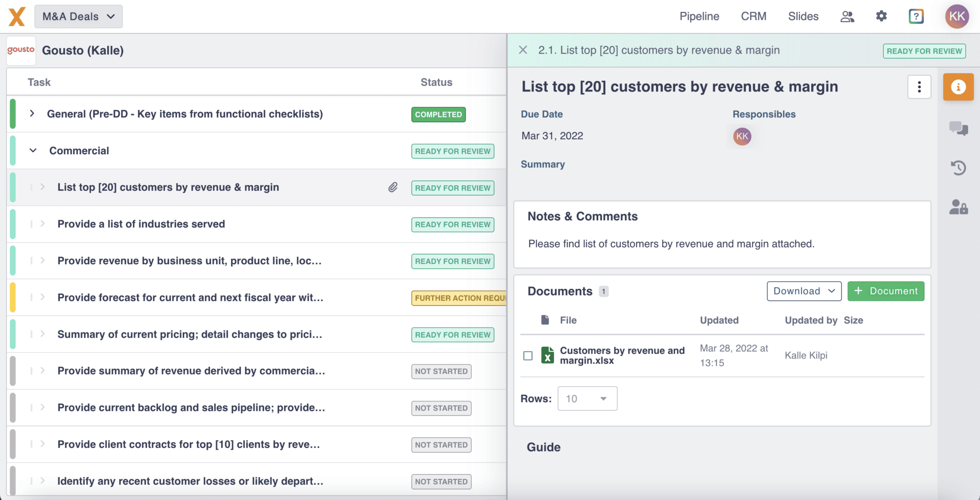Screen dimensions: 980x500
Task: Open the history clock icon
Action: point(958,168)
